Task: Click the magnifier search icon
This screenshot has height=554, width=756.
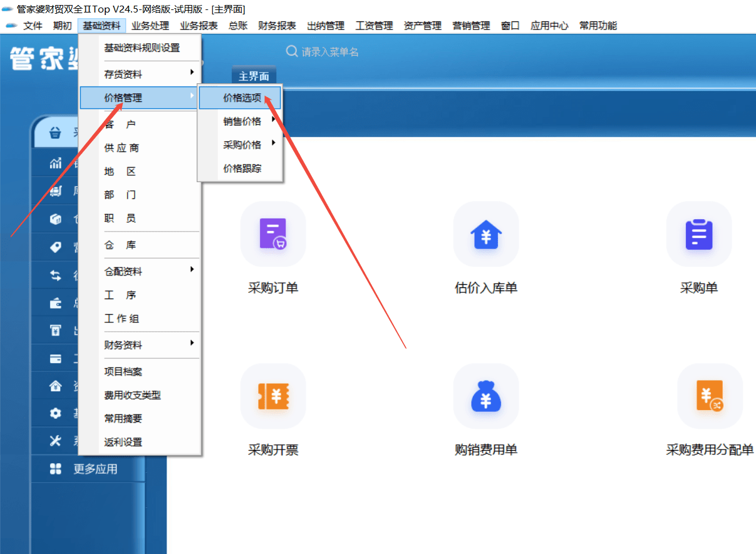Action: [291, 51]
